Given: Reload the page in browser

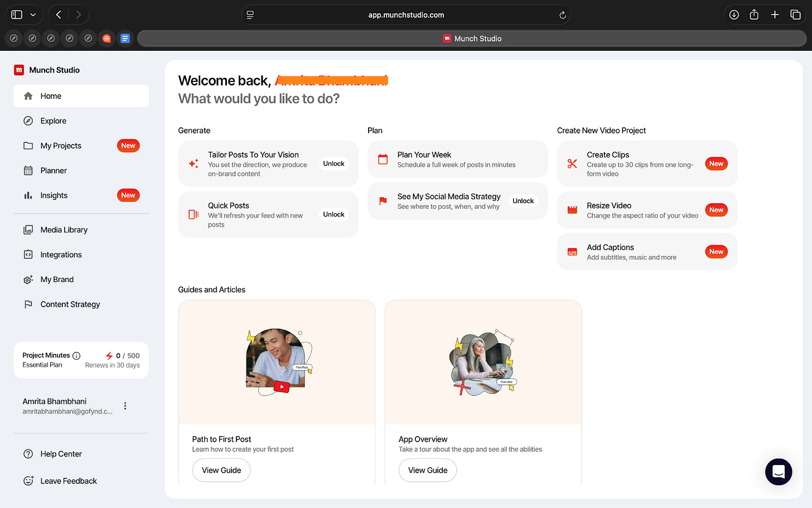Looking at the screenshot, I should [563, 15].
